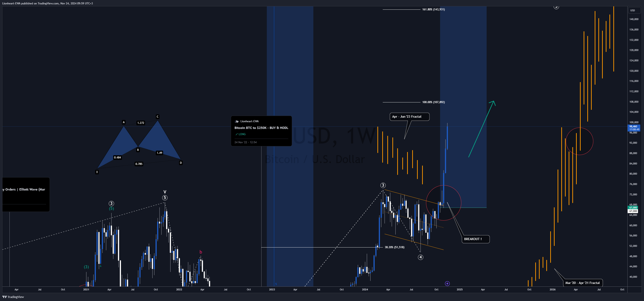The image size is (644, 301).
Task: Select the 'Apr - Jun '23 Fractal' callout
Action: pos(409,117)
